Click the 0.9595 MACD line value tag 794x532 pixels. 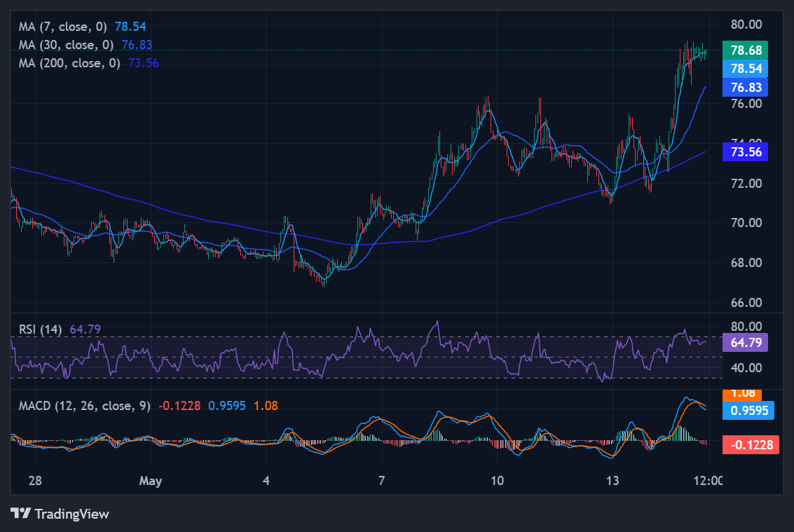click(748, 410)
